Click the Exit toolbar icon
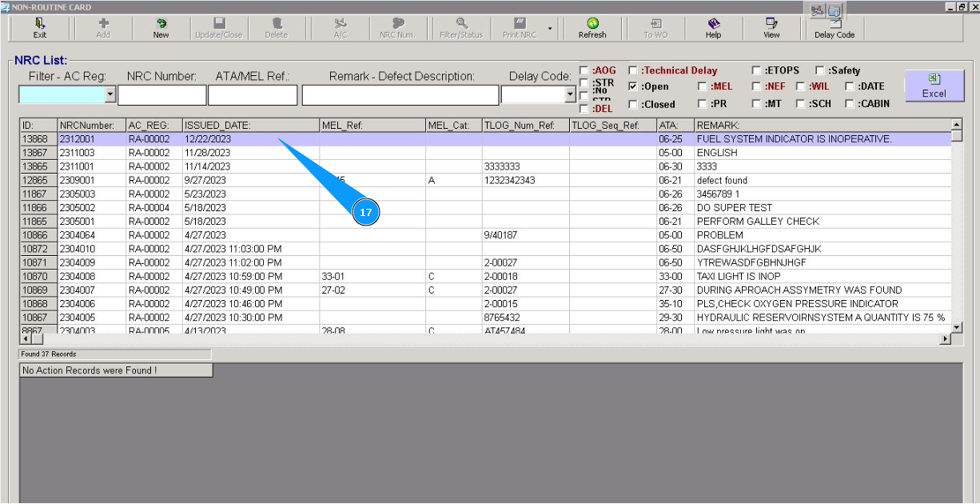Image resolution: width=980 pixels, height=504 pixels. click(x=40, y=28)
